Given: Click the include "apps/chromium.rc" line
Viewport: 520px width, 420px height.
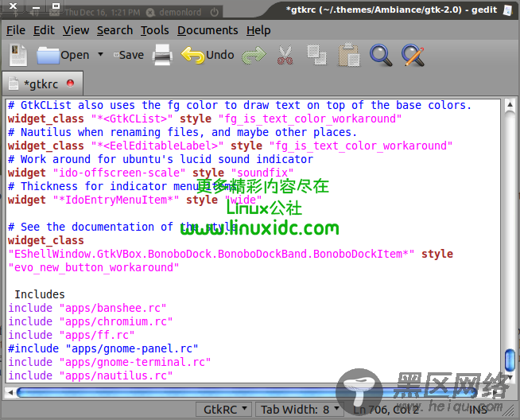Looking at the screenshot, I should tap(91, 321).
